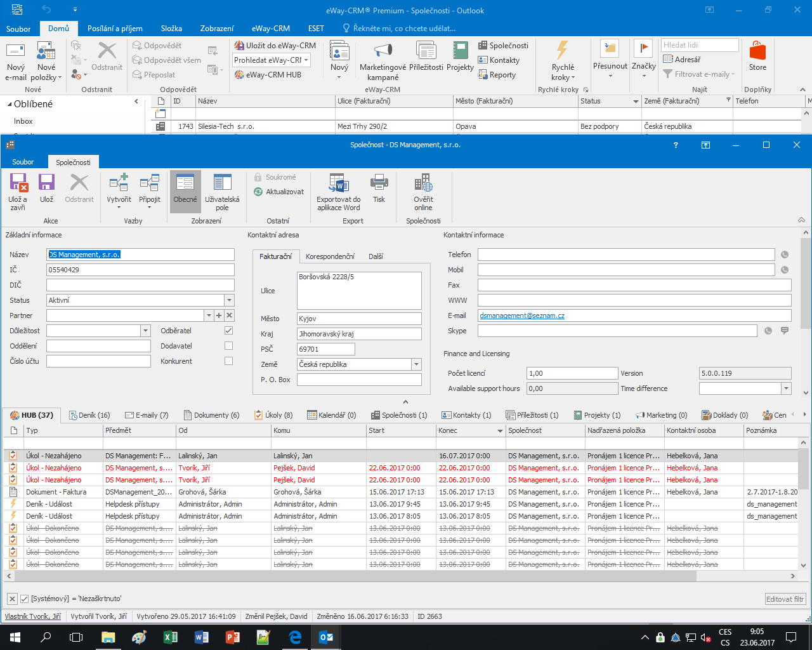This screenshot has width=812, height=650.
Task: Clear the Partner field with X button
Action: point(229,315)
